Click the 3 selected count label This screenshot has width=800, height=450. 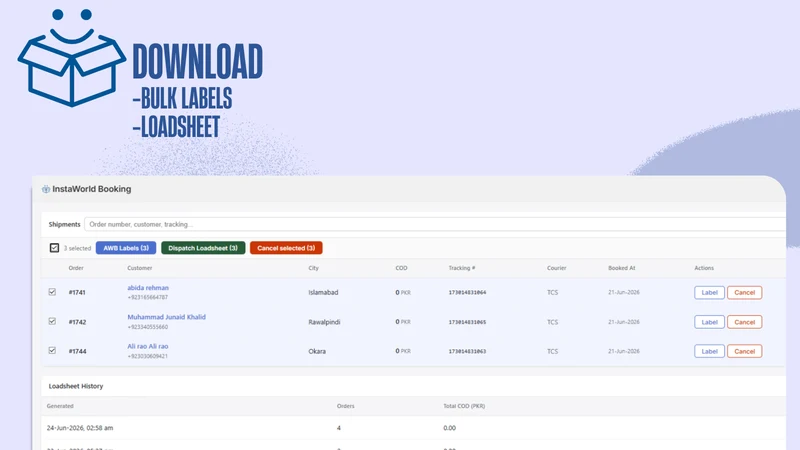tap(77, 248)
